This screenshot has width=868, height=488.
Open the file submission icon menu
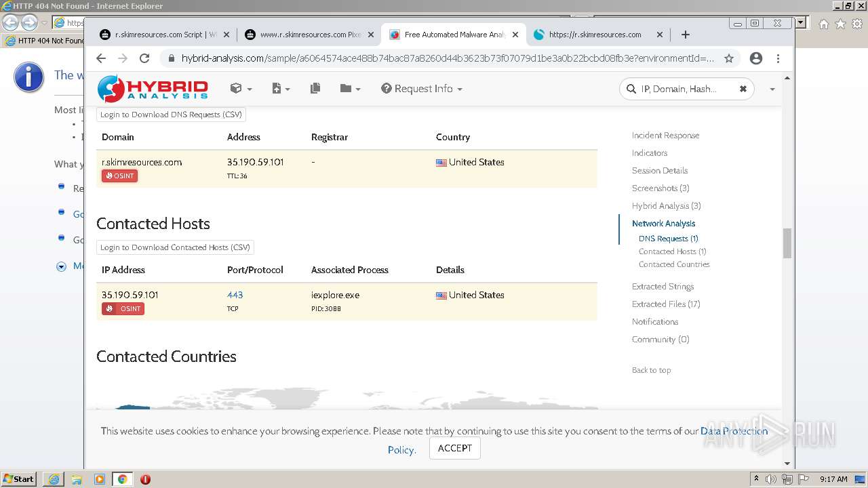[281, 89]
